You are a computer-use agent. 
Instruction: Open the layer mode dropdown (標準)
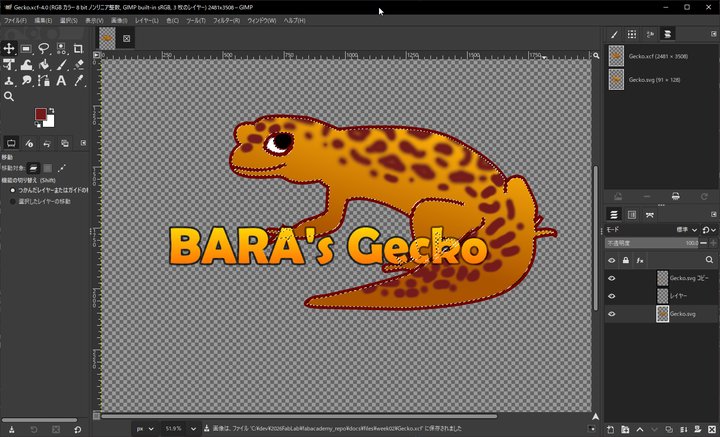pyautogui.click(x=686, y=230)
